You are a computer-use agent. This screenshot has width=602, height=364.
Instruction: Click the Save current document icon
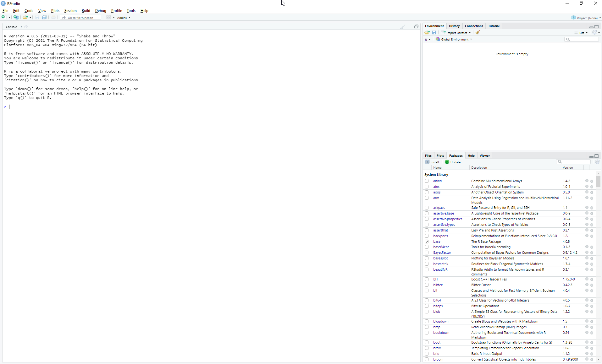37,17
